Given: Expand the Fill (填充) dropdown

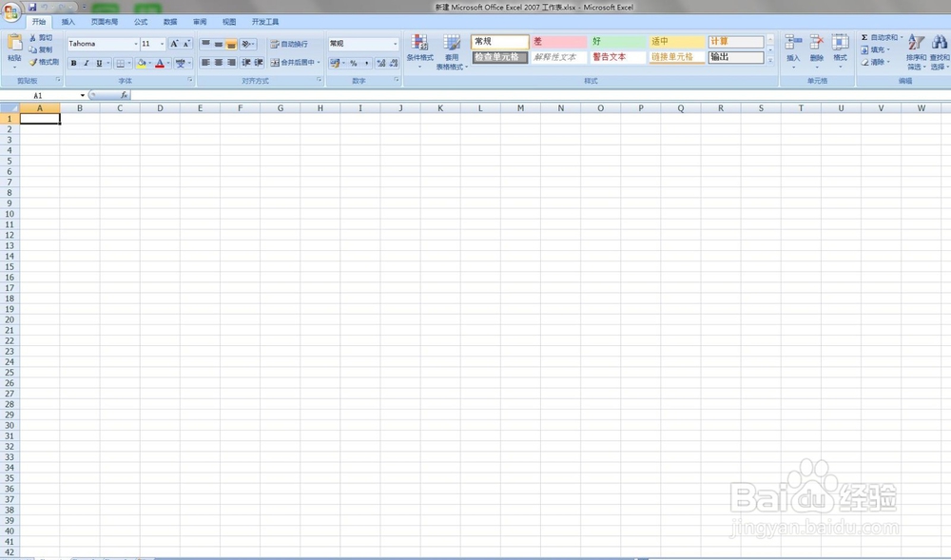Looking at the screenshot, I should [x=888, y=49].
